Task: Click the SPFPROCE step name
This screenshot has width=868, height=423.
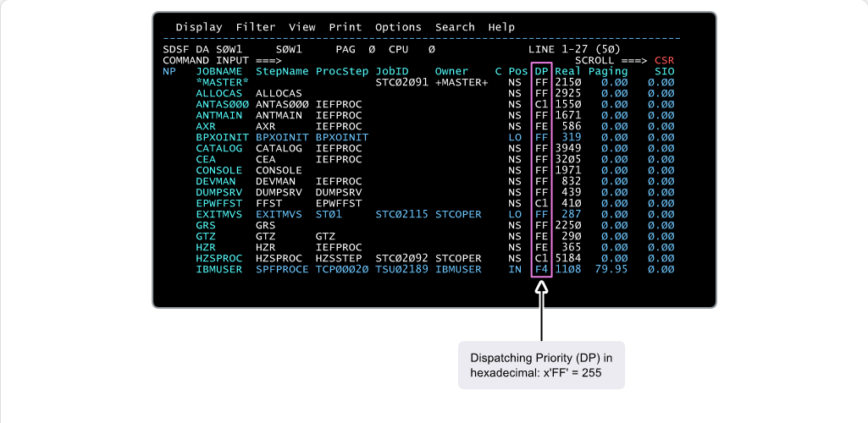Action: (282, 269)
